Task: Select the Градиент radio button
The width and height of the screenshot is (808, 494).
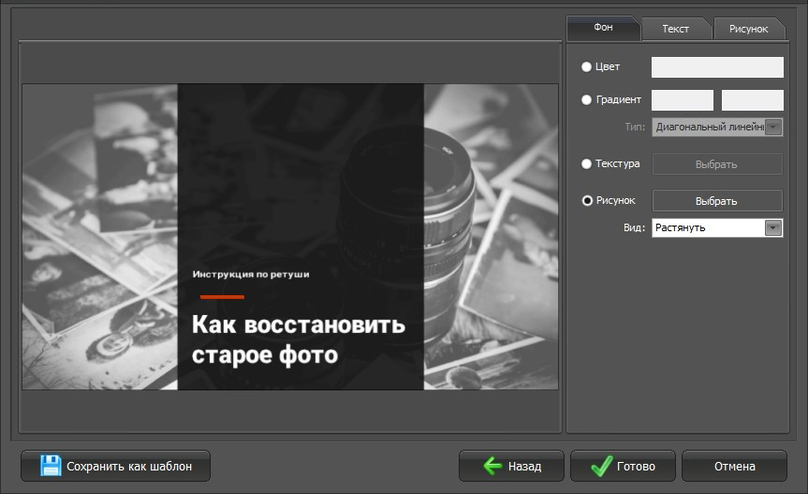Action: [x=586, y=100]
